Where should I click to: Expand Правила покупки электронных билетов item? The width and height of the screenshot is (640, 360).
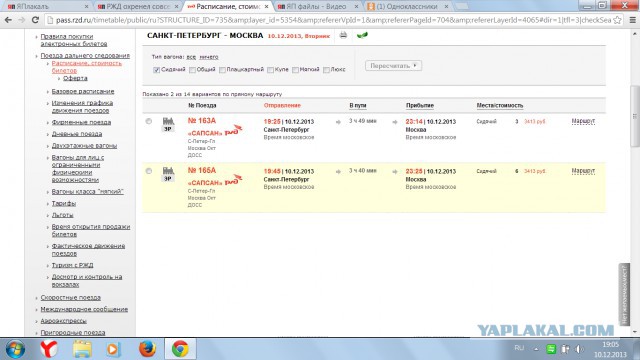pyautogui.click(x=73, y=40)
